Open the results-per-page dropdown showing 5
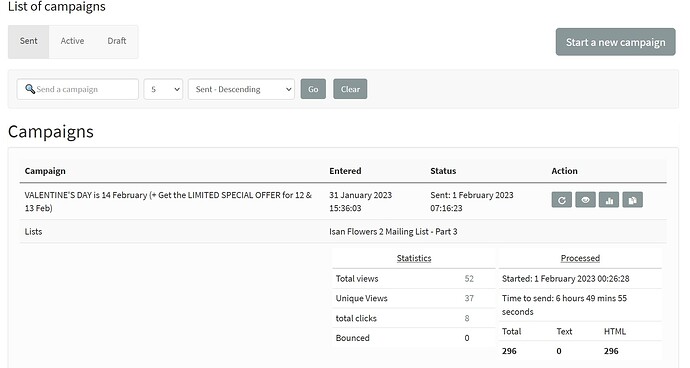The width and height of the screenshot is (690, 368). pos(163,89)
